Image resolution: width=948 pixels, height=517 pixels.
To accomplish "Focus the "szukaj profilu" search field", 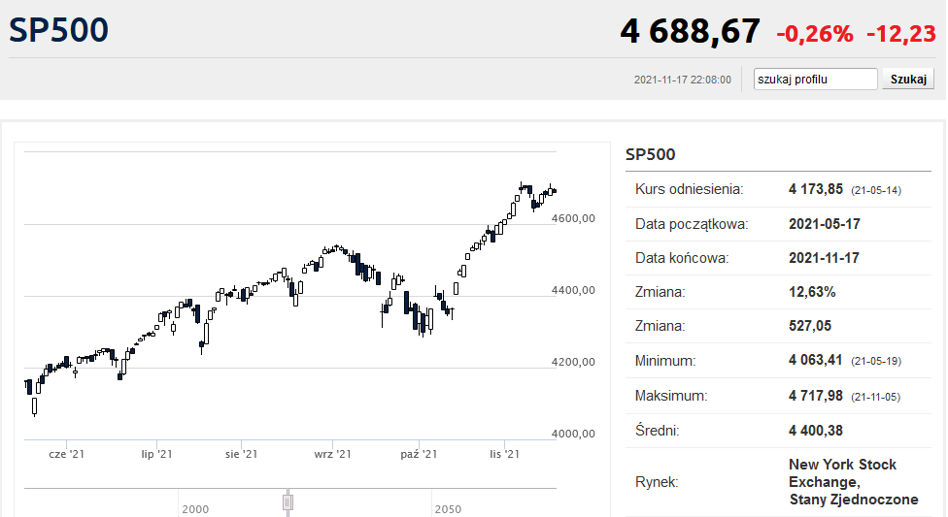I will [815, 79].
